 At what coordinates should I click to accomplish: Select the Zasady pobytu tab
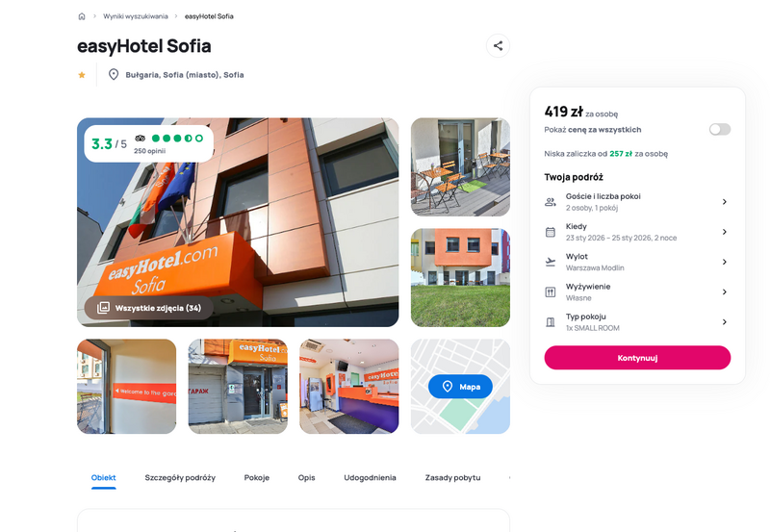tap(452, 477)
